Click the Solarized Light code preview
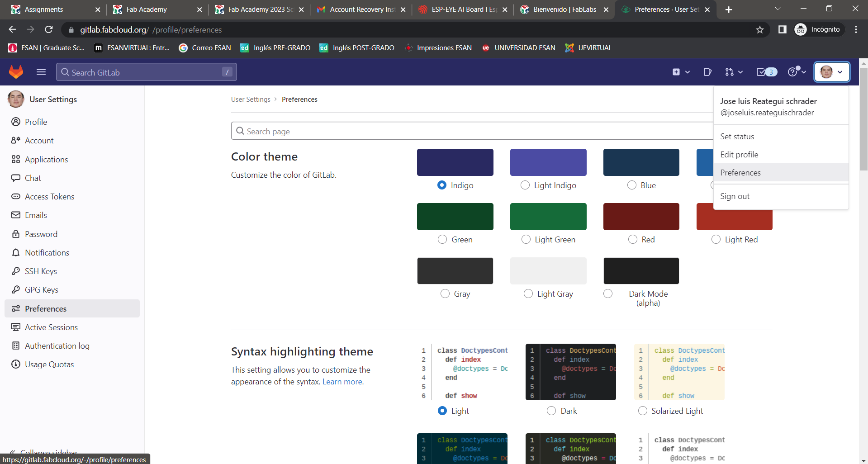 pos(679,372)
